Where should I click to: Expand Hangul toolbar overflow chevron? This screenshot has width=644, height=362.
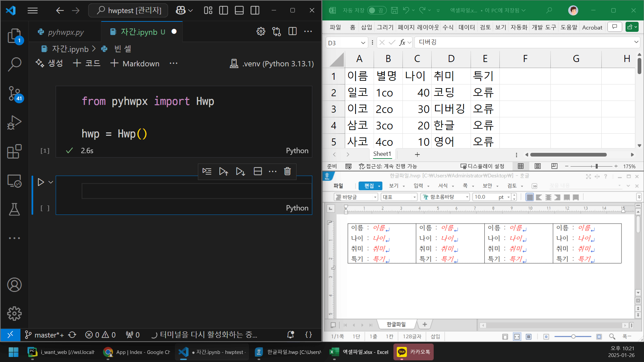point(639,197)
